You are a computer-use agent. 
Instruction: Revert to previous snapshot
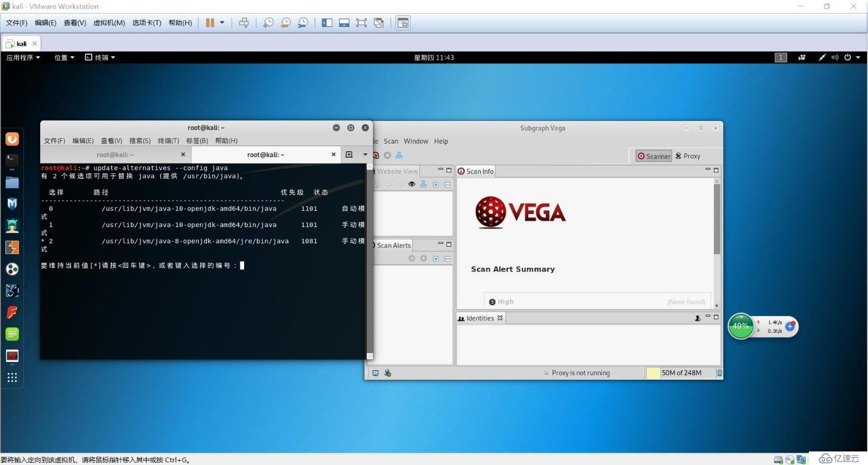(285, 23)
